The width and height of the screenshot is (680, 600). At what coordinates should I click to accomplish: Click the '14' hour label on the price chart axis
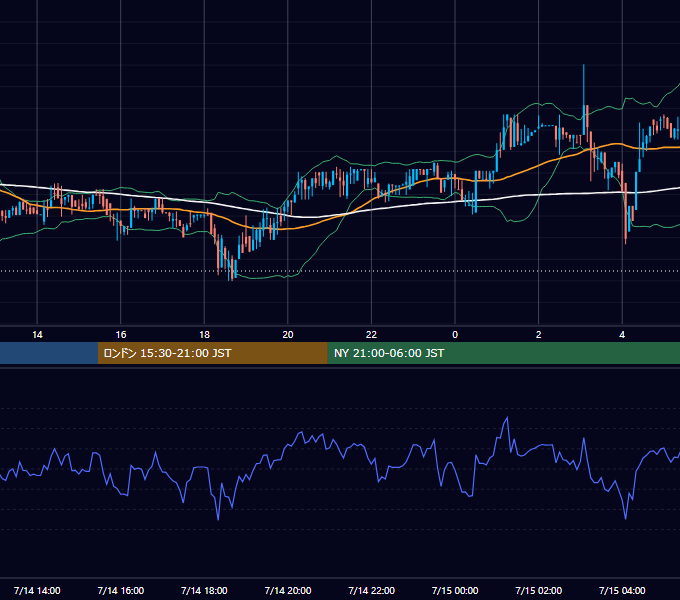coord(37,335)
